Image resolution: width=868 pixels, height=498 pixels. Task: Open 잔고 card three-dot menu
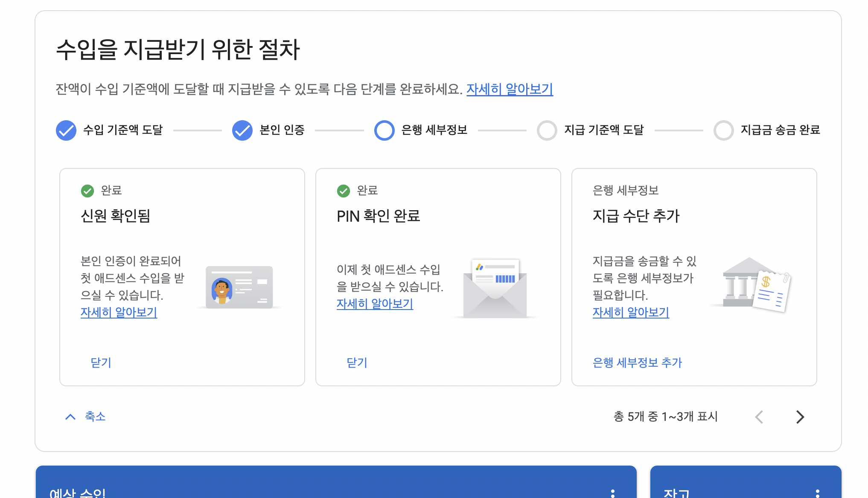(817, 493)
